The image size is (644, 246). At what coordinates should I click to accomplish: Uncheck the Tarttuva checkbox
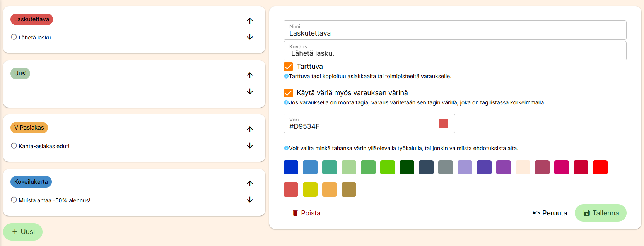point(288,67)
